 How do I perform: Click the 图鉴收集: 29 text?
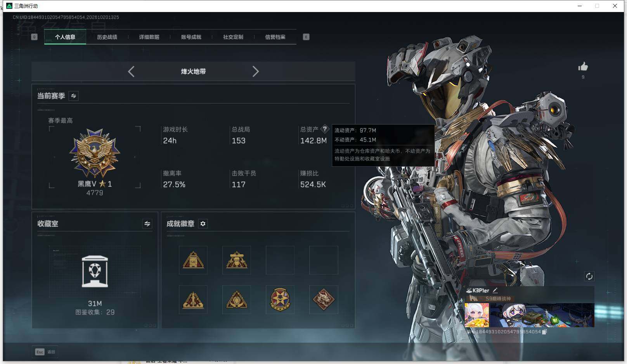(x=95, y=312)
